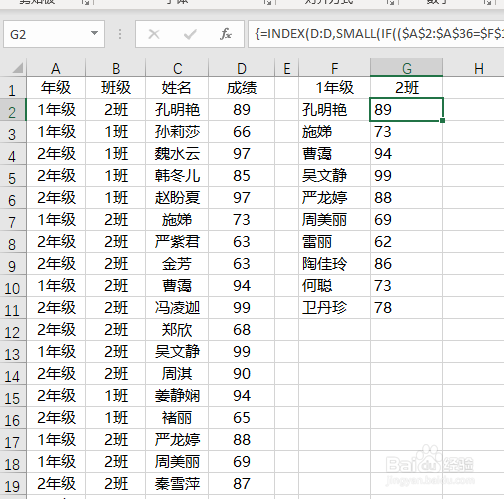The width and height of the screenshot is (504, 499).
Task: Click cell G9 showing 86
Action: (x=406, y=263)
